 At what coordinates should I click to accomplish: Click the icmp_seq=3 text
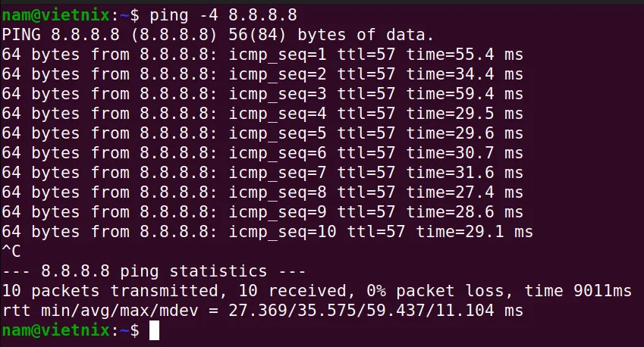[x=278, y=95]
